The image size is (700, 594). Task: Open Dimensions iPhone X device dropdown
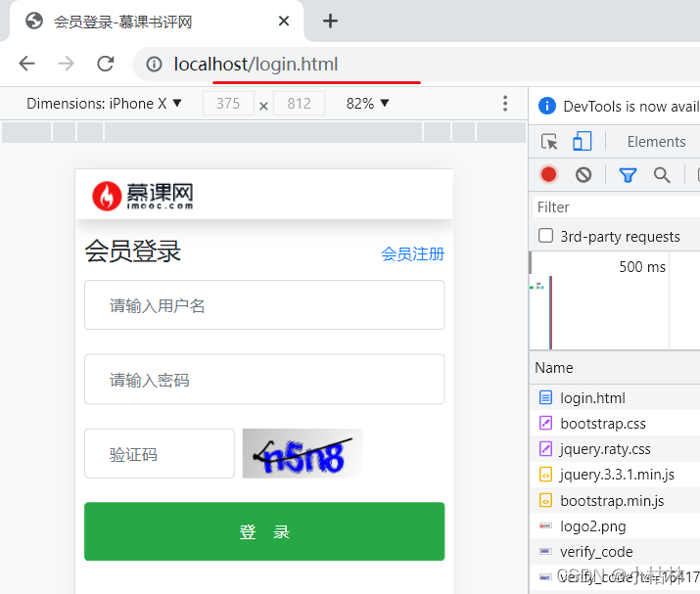104,104
